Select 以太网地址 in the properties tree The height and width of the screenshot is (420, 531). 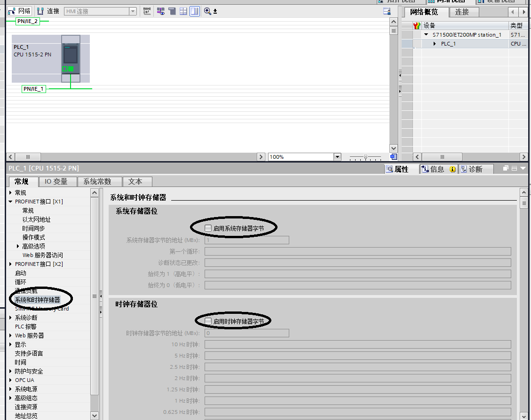(37, 219)
